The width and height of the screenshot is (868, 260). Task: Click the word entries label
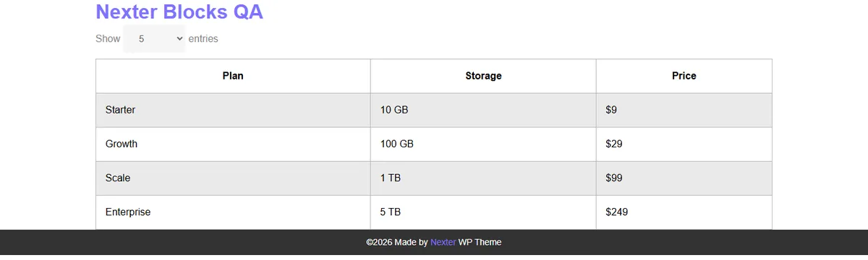click(x=203, y=39)
